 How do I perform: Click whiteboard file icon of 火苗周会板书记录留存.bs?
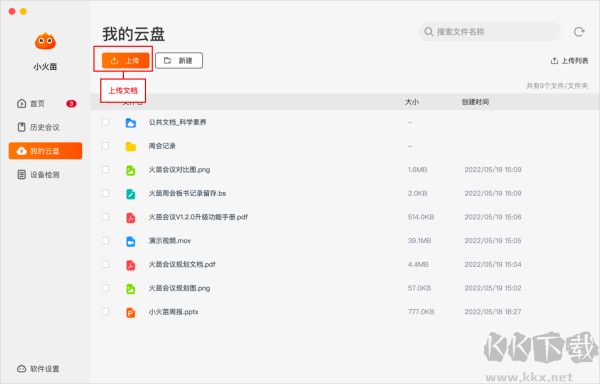click(x=131, y=194)
